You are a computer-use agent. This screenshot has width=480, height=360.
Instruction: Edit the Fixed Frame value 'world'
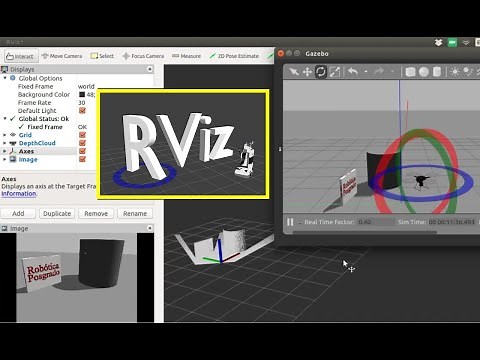click(x=86, y=86)
